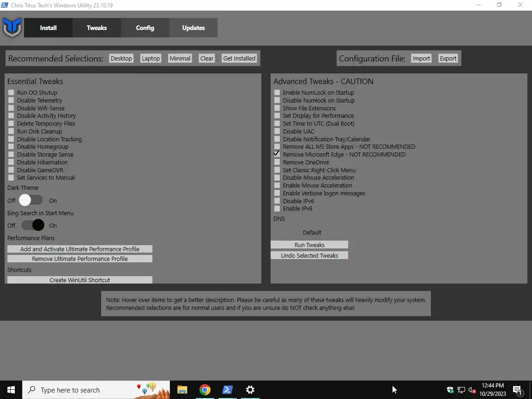Apply the Minimal recommended selection
Viewport: 532px width, 399px height.
tap(180, 58)
